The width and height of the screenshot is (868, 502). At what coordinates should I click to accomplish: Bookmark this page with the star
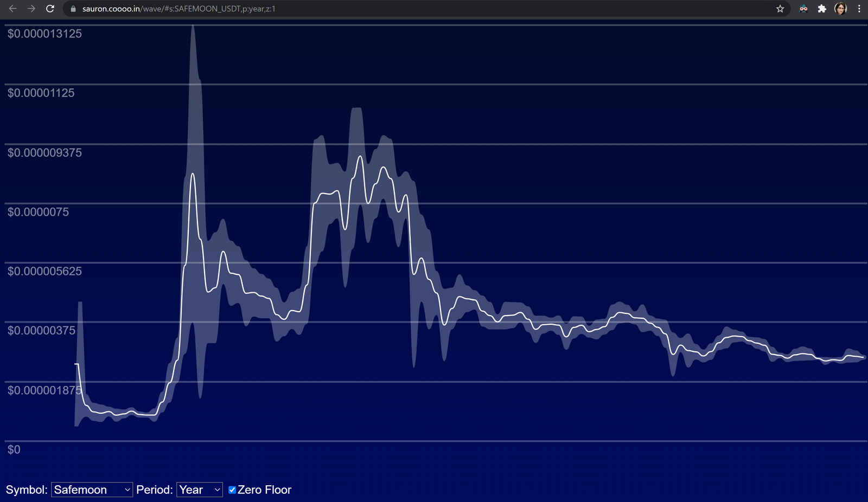click(780, 9)
